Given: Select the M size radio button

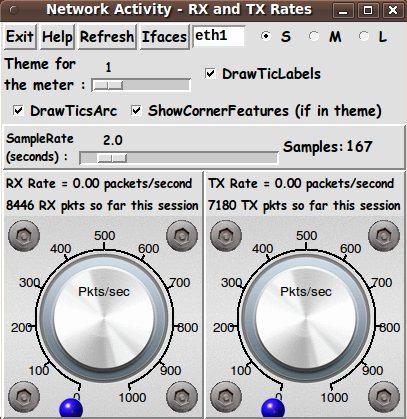Looking at the screenshot, I should [314, 36].
